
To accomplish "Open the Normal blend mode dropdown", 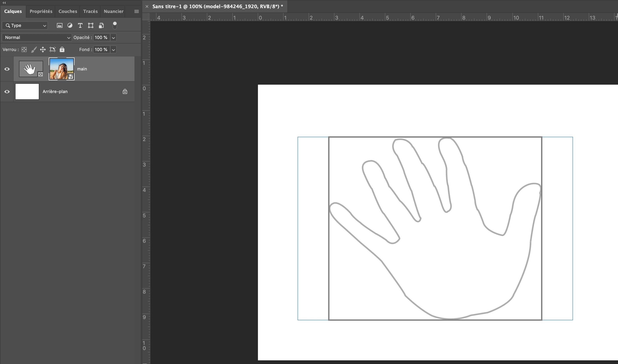I will 37,37.
